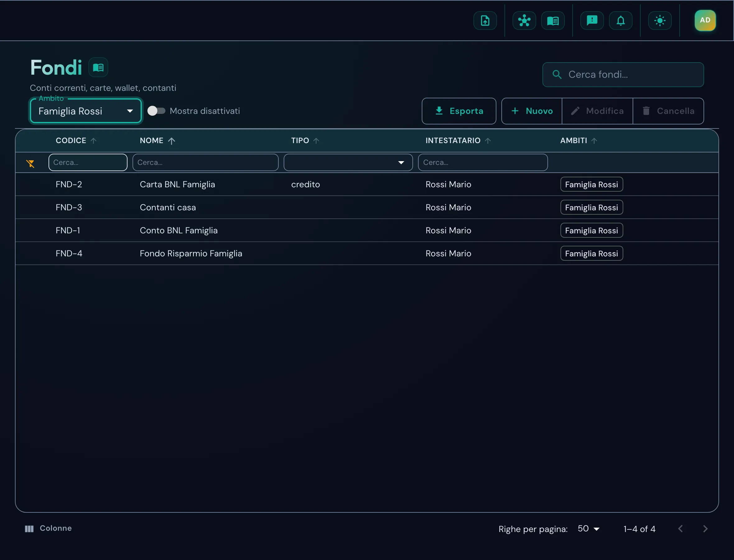Clear filters with the orange funnel icon
Viewport: 734px width, 560px height.
[30, 163]
